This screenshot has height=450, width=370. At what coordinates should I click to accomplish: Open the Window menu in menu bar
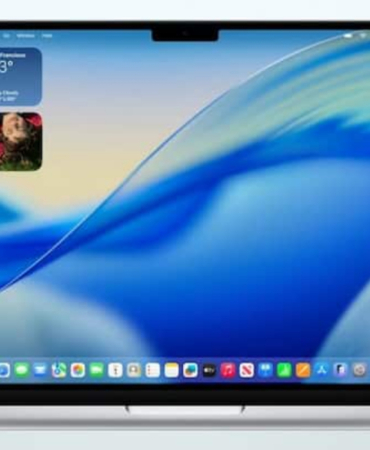pyautogui.click(x=26, y=36)
